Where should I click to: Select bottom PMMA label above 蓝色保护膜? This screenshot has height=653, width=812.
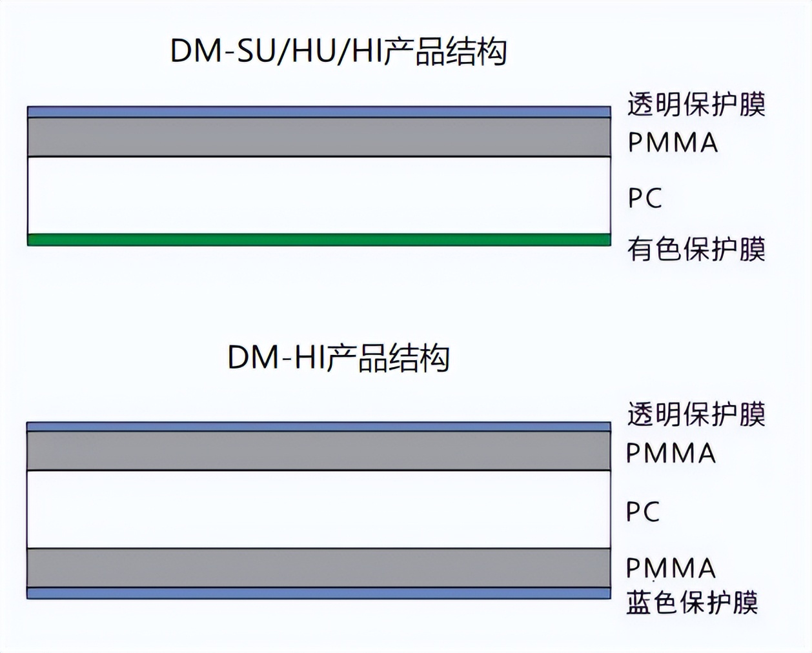(671, 568)
